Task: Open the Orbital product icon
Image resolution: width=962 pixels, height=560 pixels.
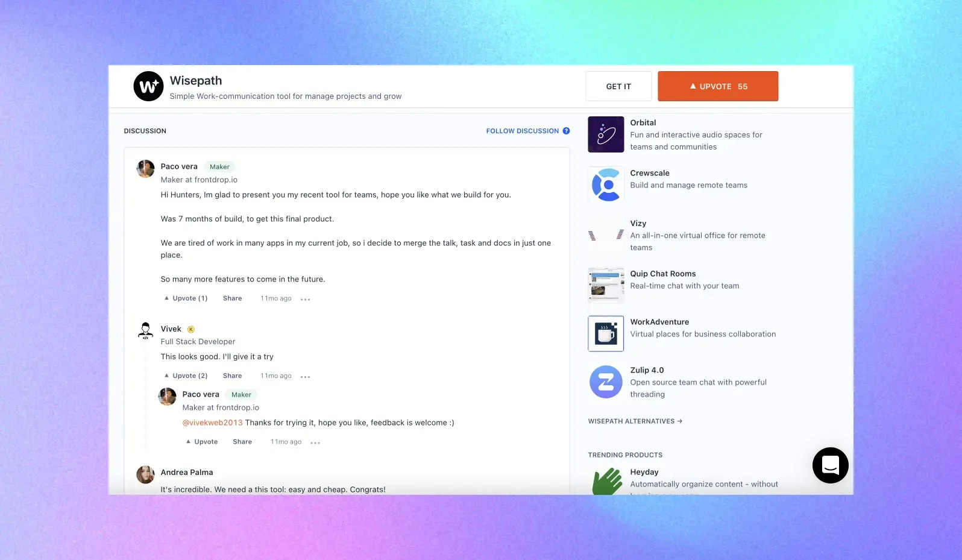Action: click(606, 134)
